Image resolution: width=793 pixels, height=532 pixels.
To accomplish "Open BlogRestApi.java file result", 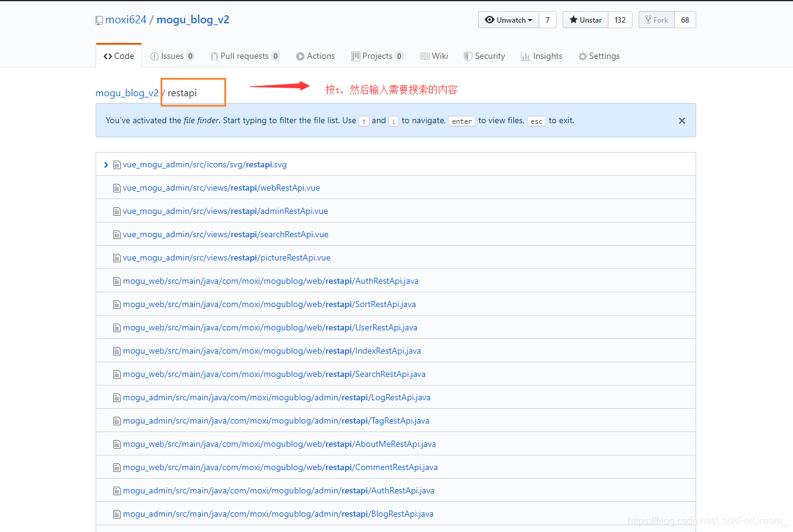I will [x=278, y=514].
